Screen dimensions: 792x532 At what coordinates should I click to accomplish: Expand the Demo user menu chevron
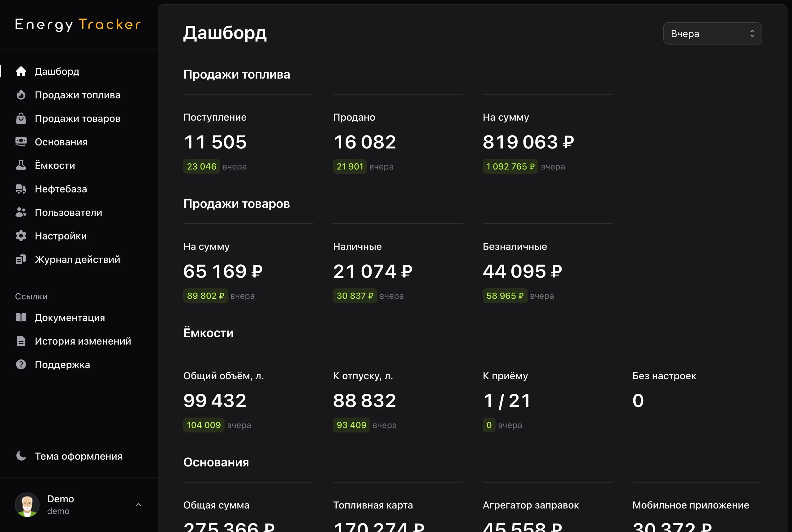[139, 504]
